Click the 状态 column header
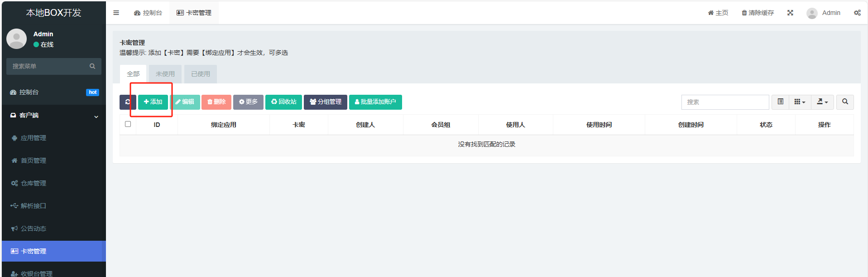Image resolution: width=868 pixels, height=277 pixels. 766,125
